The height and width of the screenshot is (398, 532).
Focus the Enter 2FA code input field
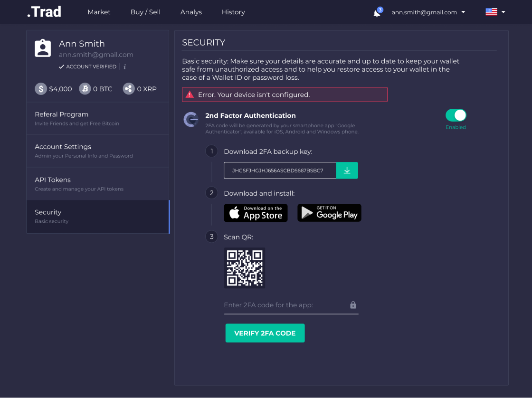[x=285, y=305]
